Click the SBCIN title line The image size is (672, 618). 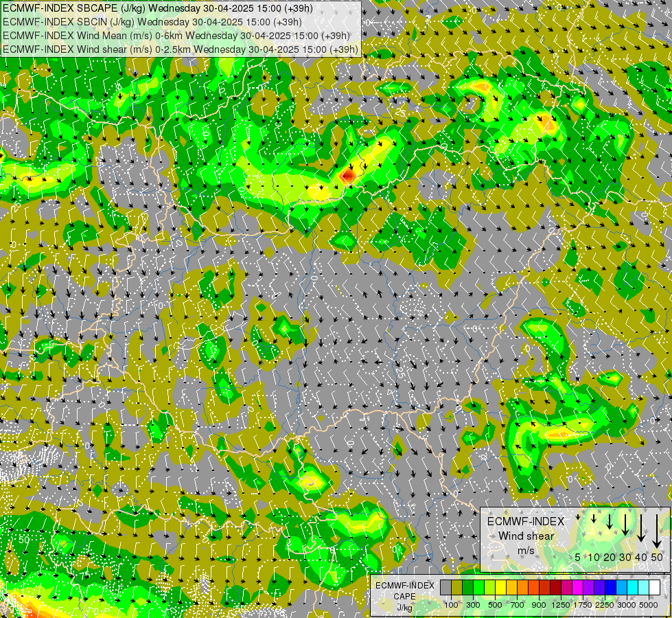(152, 22)
